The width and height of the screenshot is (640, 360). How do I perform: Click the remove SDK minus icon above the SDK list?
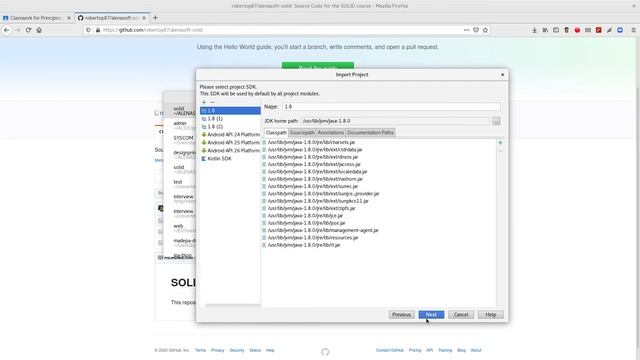[x=212, y=102]
